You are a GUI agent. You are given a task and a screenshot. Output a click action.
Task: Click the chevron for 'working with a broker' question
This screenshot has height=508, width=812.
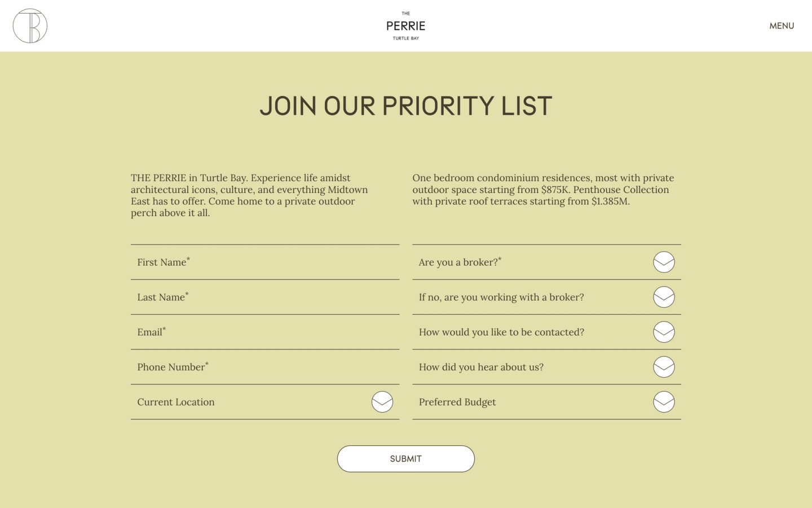(x=664, y=297)
